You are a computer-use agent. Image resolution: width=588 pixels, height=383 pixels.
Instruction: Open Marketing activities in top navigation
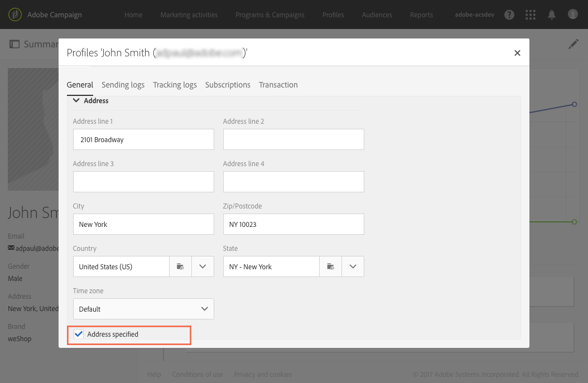click(x=189, y=14)
